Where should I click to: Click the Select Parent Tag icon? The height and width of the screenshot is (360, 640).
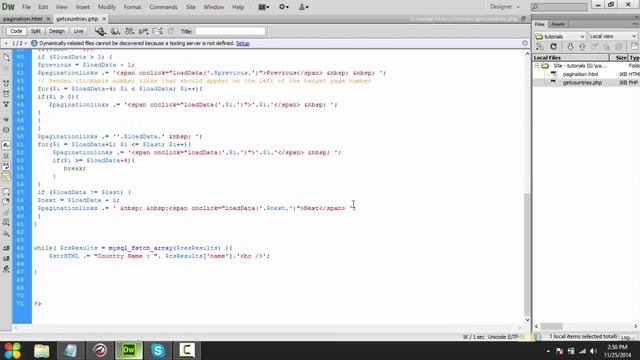[x=6, y=119]
